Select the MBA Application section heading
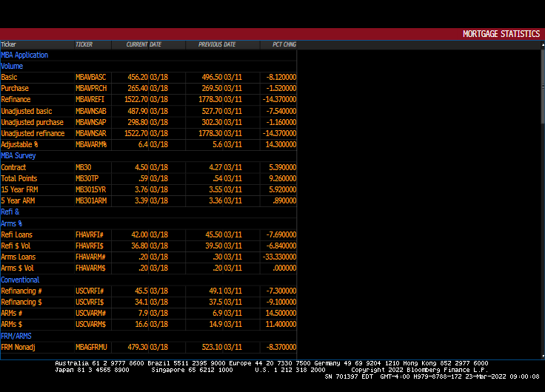The image size is (545, 392). pos(24,55)
